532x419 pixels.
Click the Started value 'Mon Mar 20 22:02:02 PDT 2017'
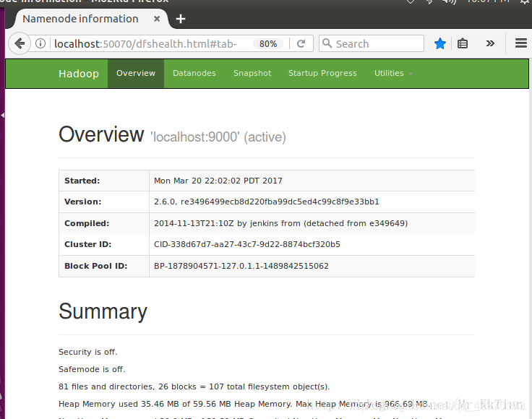pos(218,181)
